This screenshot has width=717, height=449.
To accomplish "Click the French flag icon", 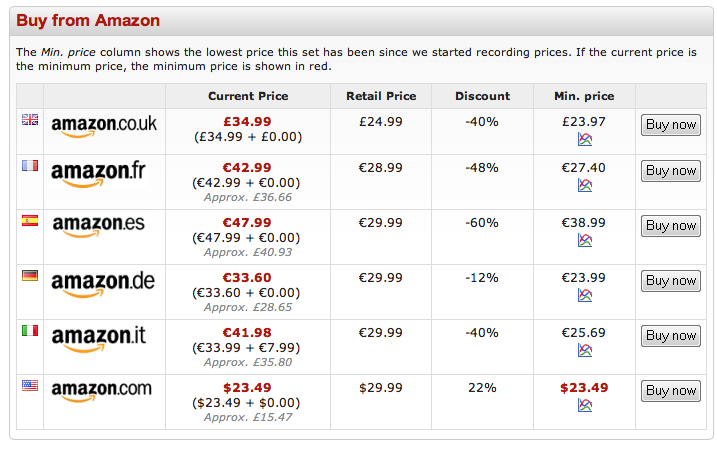I will coord(30,166).
